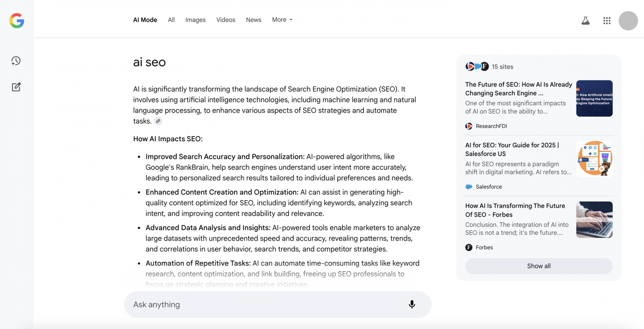Open your profile avatar
The image size is (644, 329).
[x=628, y=21]
